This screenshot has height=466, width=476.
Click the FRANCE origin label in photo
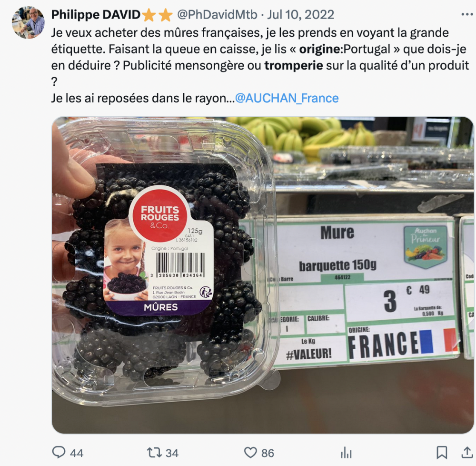[383, 345]
